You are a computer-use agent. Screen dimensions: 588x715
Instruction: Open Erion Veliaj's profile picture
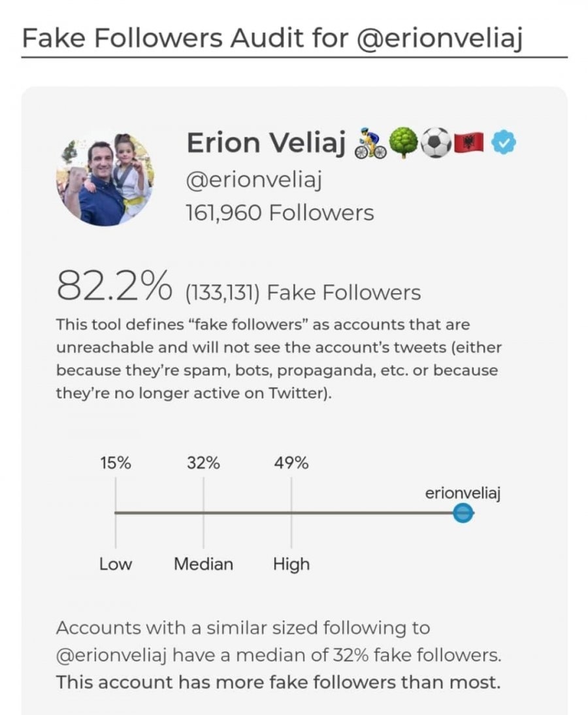105,179
